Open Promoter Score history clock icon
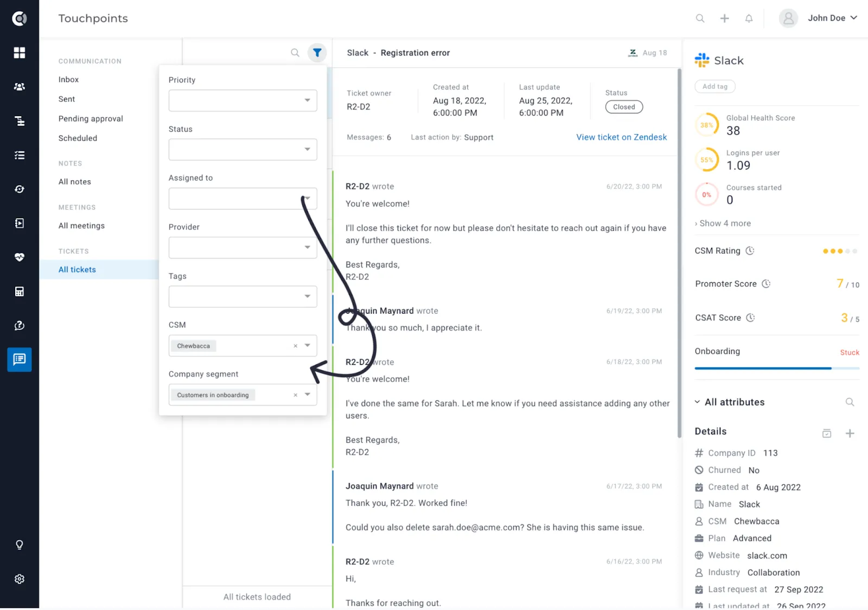The image size is (868, 610). 766,284
